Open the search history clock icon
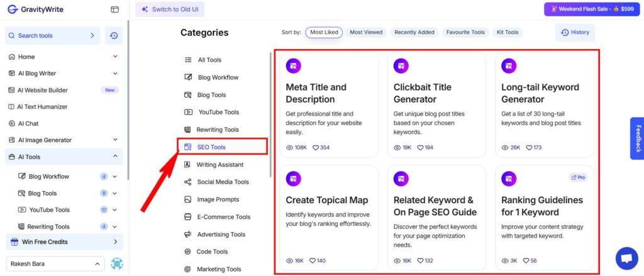 click(114, 36)
